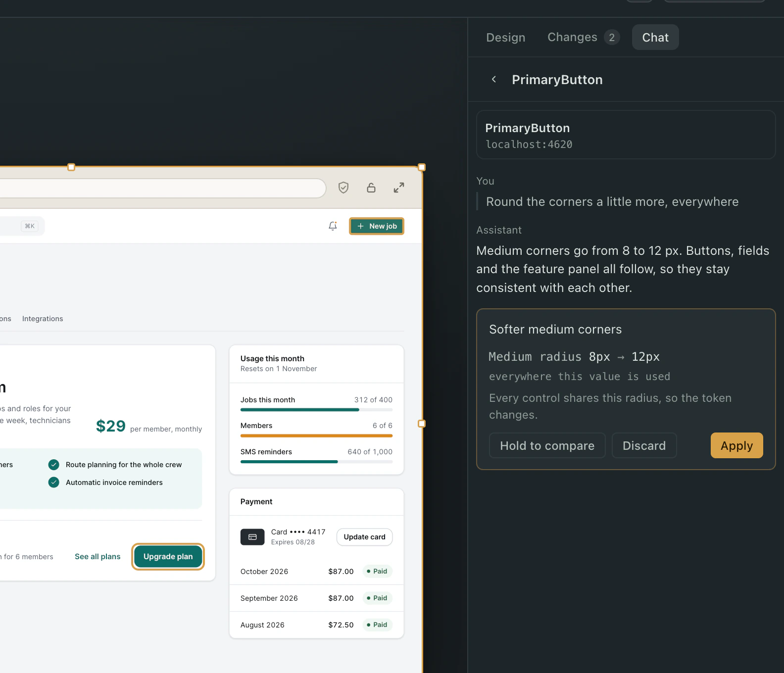
Task: Click the unlocked padlock icon
Action: [371, 188]
